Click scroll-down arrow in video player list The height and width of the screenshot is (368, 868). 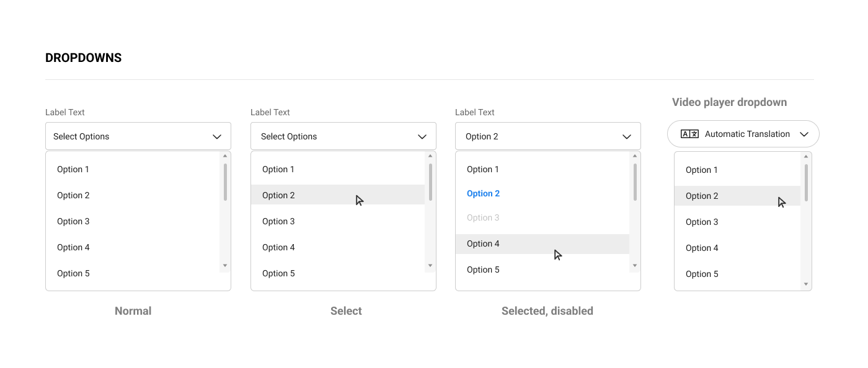pos(806,284)
